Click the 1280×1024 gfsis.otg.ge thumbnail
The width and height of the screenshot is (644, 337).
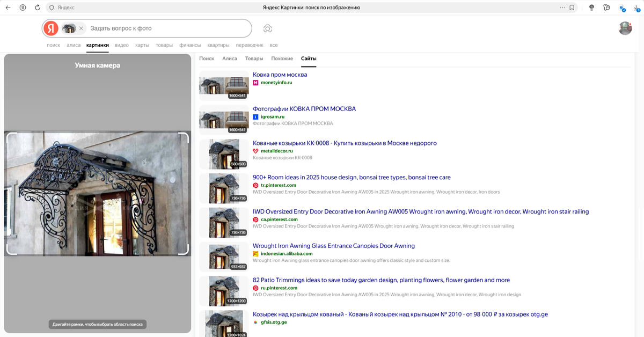[x=224, y=324]
